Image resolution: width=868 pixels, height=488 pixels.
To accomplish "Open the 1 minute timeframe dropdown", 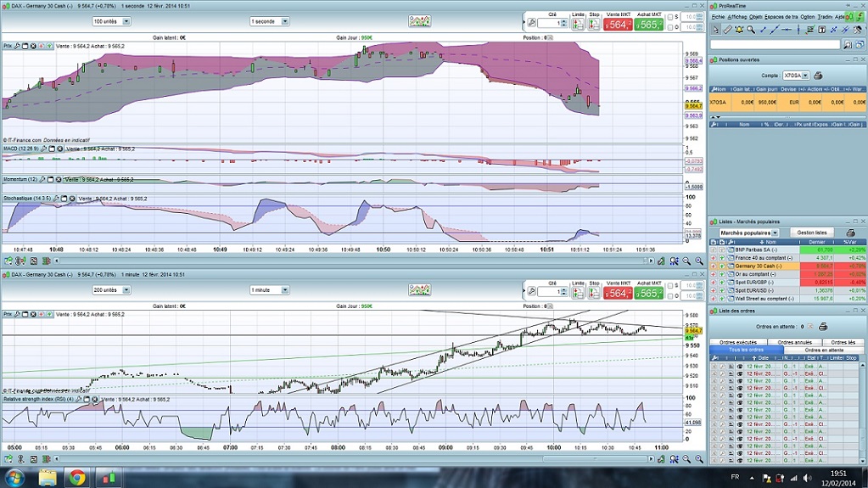I will point(270,289).
